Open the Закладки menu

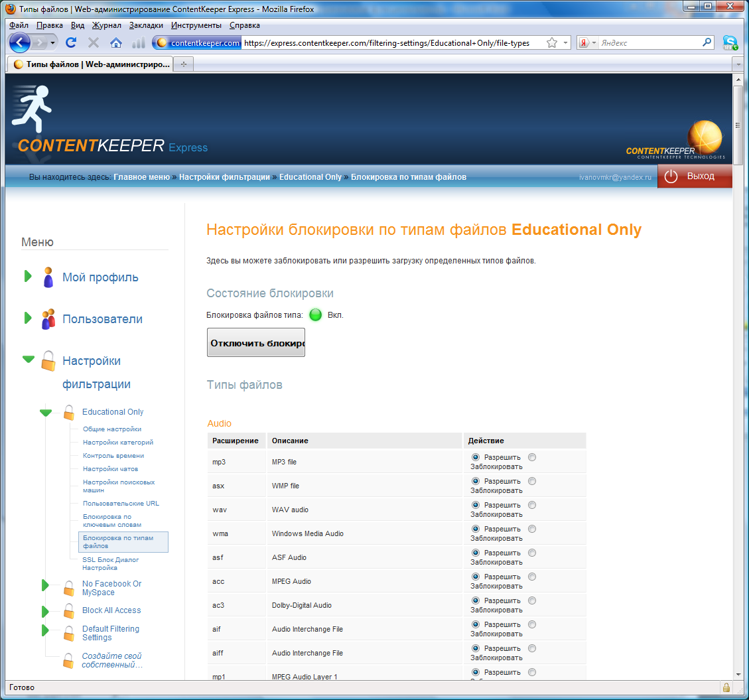[x=146, y=25]
